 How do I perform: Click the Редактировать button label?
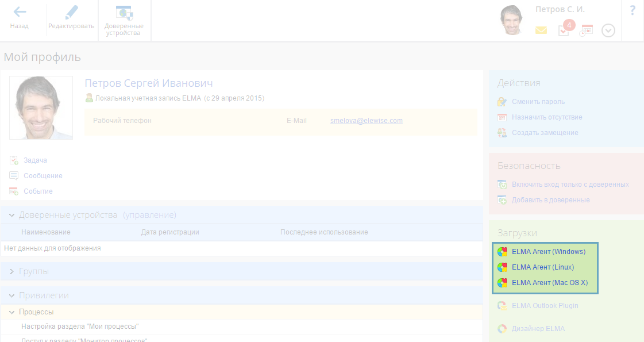[x=71, y=26]
